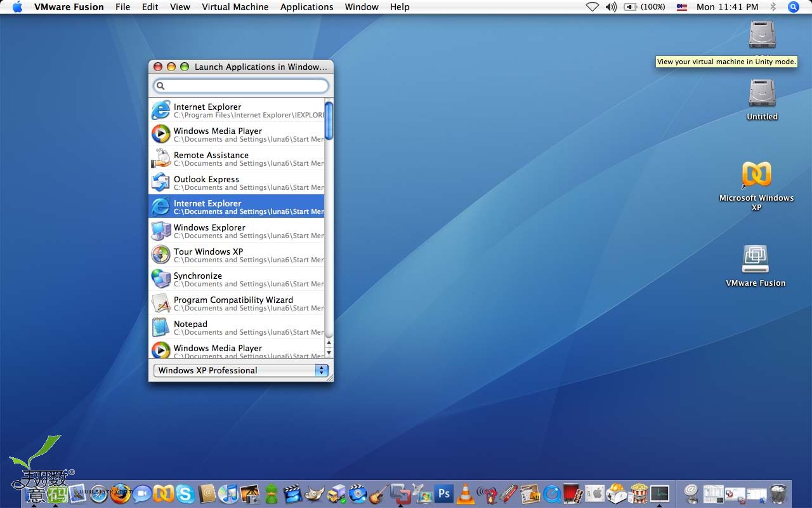Click the Spotlight search icon in menu bar
Image resolution: width=812 pixels, height=508 pixels.
tap(794, 7)
